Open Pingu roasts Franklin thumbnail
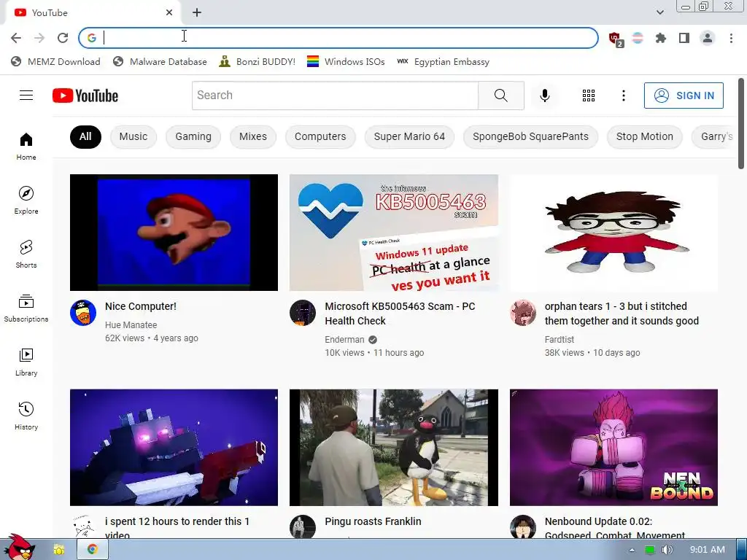The width and height of the screenshot is (747, 560). pyautogui.click(x=393, y=447)
